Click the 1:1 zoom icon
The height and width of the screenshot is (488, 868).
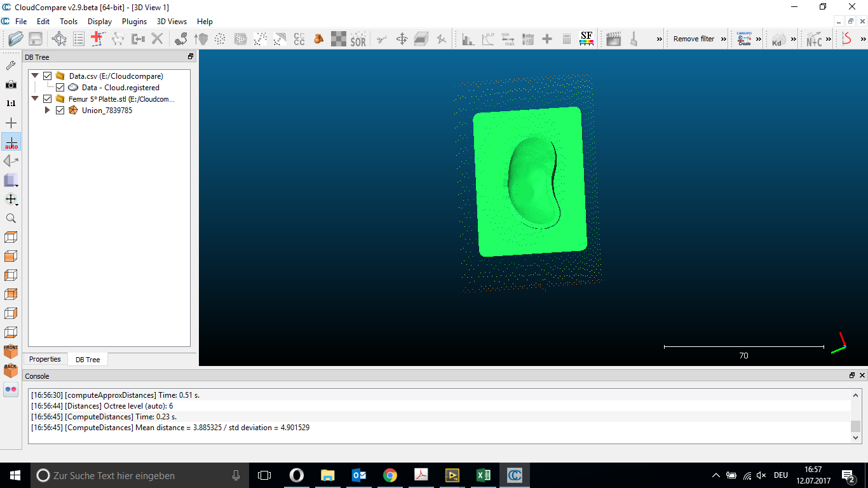(11, 103)
